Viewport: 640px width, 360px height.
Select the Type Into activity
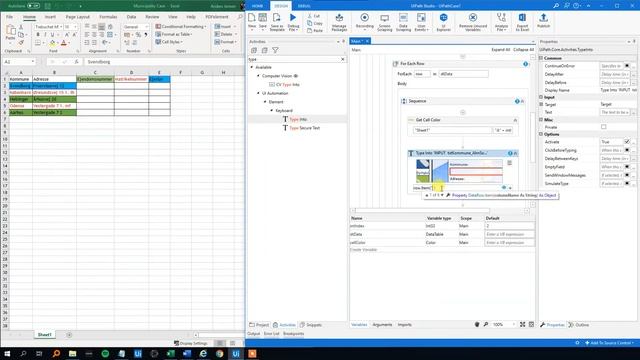click(x=298, y=119)
